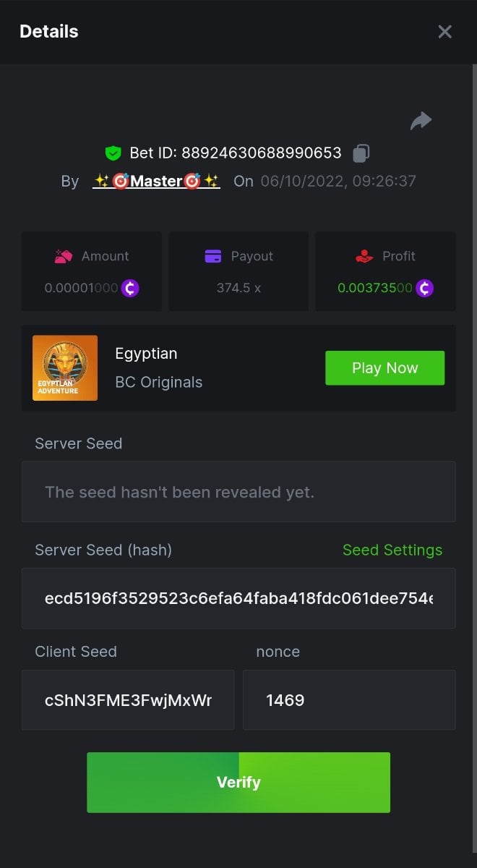Viewport: 477px width, 868px height.
Task: Open the Egyptian Adventure game thumbnail
Action: coord(65,367)
